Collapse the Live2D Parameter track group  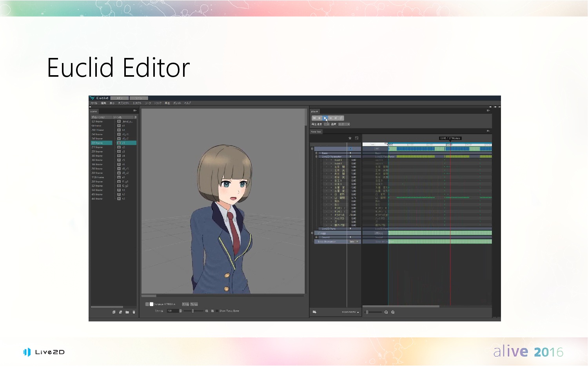click(316, 157)
